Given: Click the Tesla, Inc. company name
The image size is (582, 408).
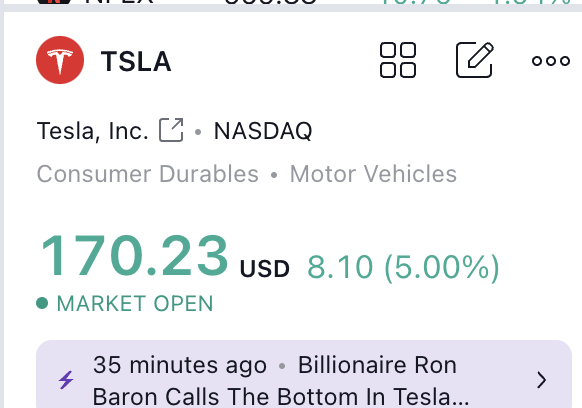Looking at the screenshot, I should (x=92, y=131).
